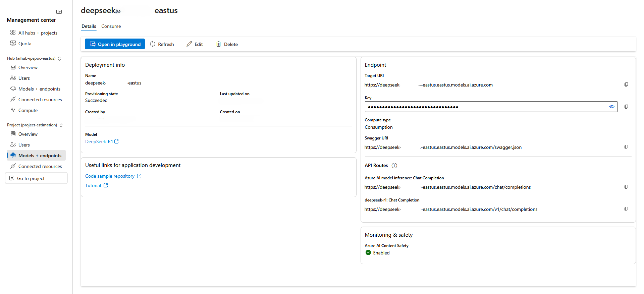Viewport: 644px width, 294px height.
Task: Switch to the Details tab
Action: (x=89, y=26)
